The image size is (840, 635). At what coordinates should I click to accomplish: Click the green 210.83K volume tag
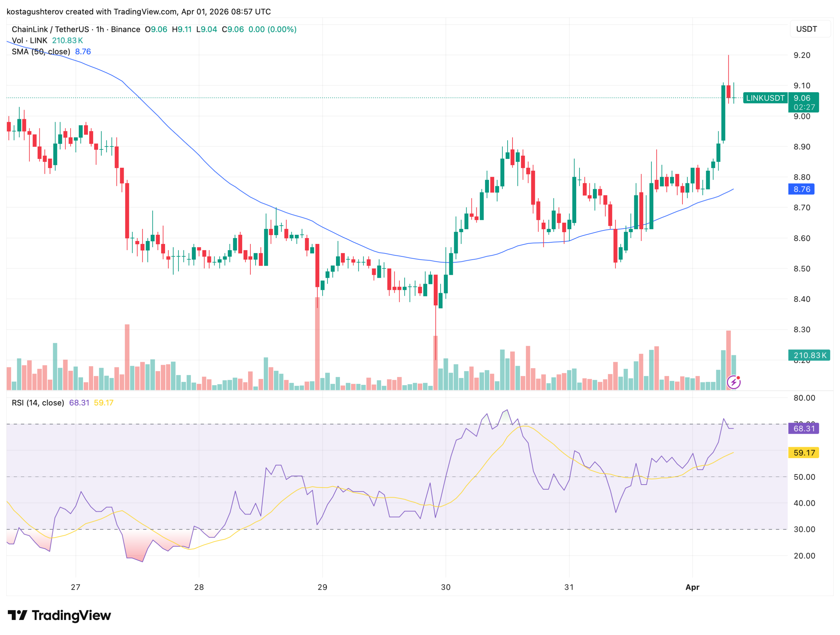(809, 355)
